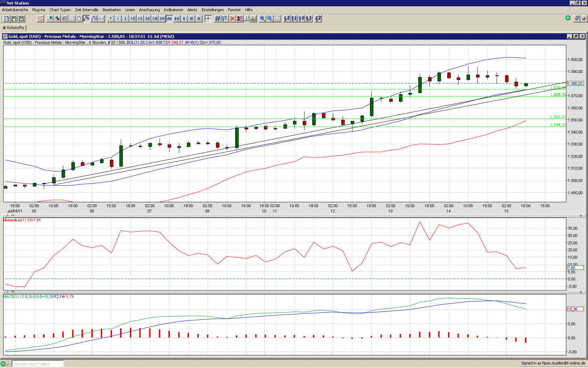Click the zoom in magnifier icon
Image resolution: width=588 pixels, height=368 pixels.
[262, 19]
